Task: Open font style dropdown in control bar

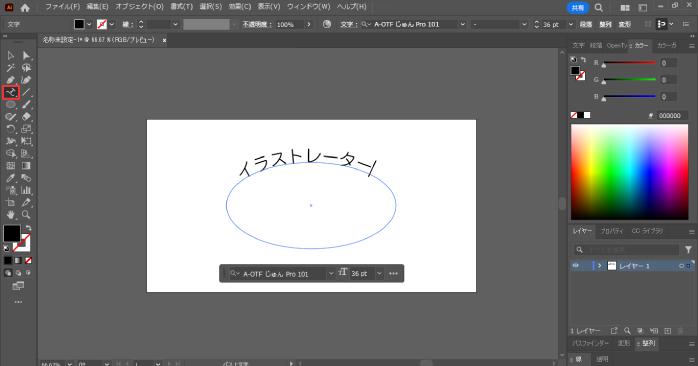Action: click(x=524, y=24)
